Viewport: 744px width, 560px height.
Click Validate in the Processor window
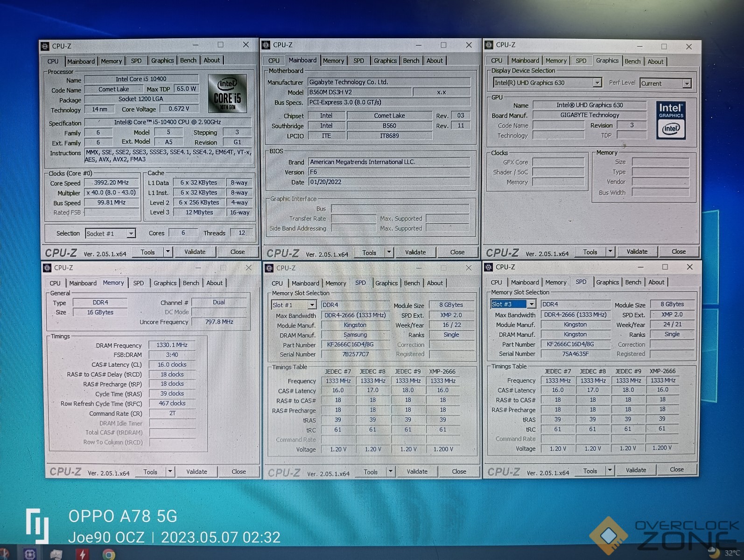click(x=195, y=252)
